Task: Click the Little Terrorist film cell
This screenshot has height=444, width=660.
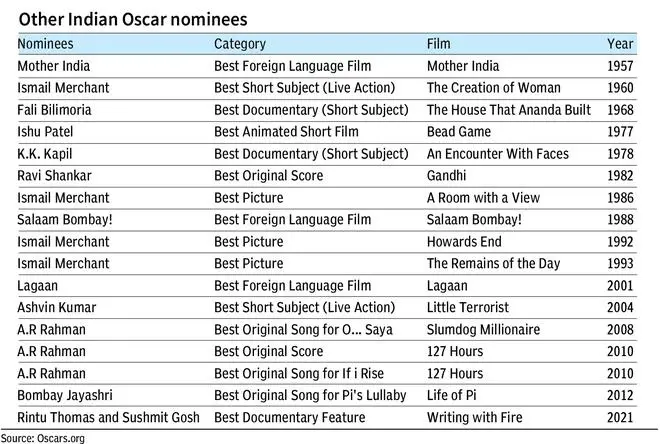Action: click(x=468, y=307)
